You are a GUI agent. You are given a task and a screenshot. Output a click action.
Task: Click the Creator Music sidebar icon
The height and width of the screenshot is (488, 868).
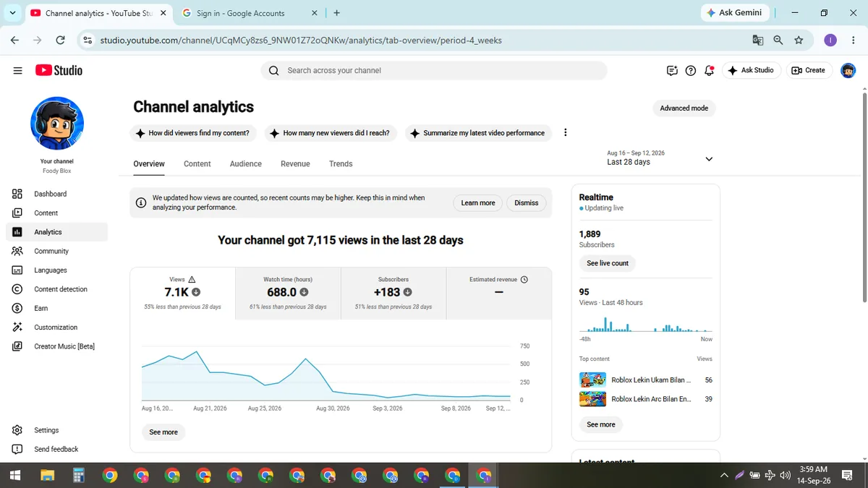click(x=17, y=346)
